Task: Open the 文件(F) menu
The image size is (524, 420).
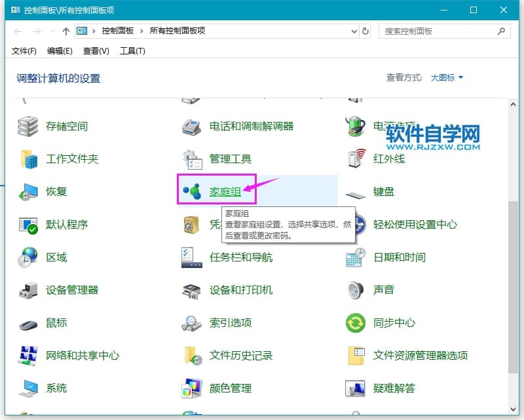Action: coord(24,51)
